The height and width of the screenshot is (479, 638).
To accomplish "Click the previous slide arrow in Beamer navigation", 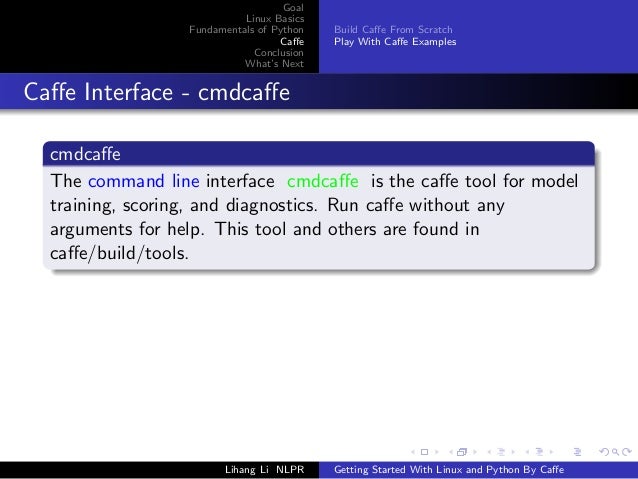I will click(413, 452).
